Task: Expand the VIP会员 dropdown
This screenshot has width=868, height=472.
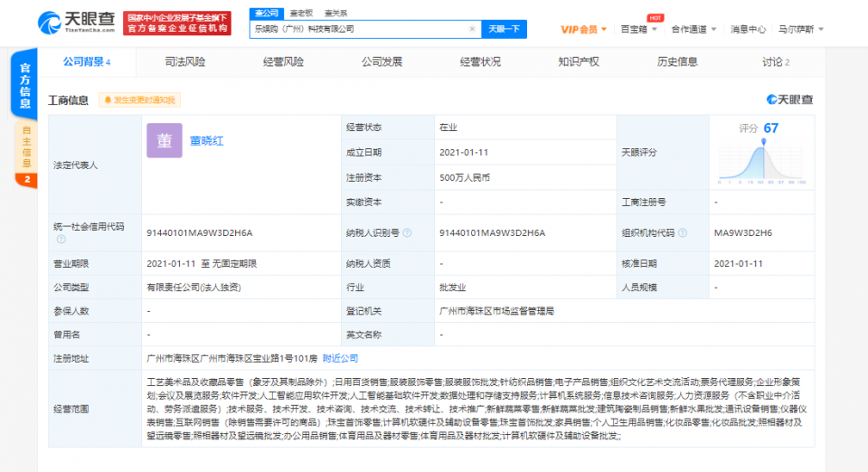Action: coord(583,29)
